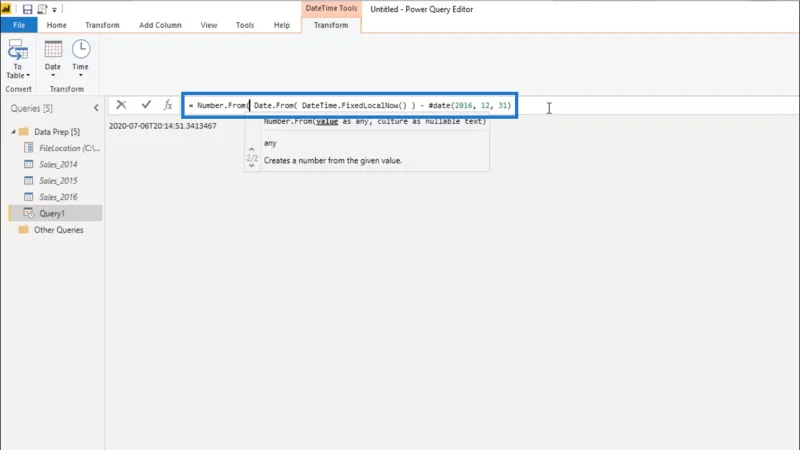Screen dimensions: 800x450
Task: Collapse the Data Prep folder triangle
Action: pyautogui.click(x=13, y=132)
